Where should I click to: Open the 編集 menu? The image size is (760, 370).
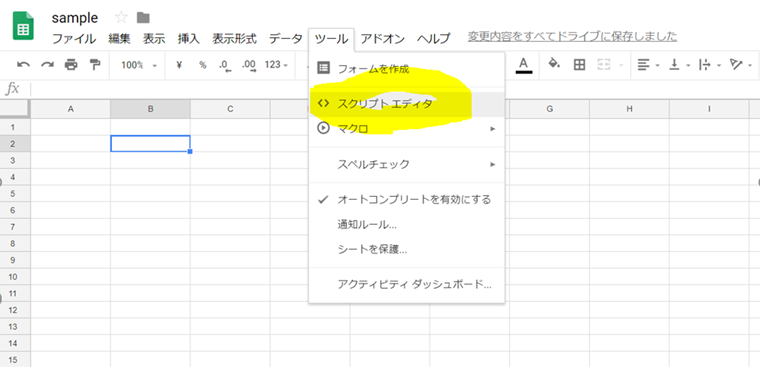(119, 39)
